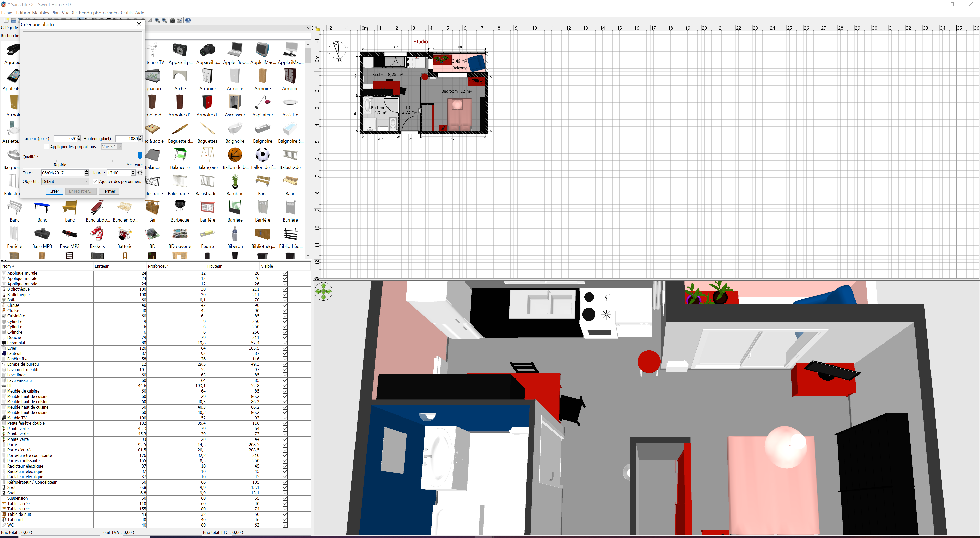Open the Rendu photo-vidéo menu
Screen dimensions: 980x538
99,13
